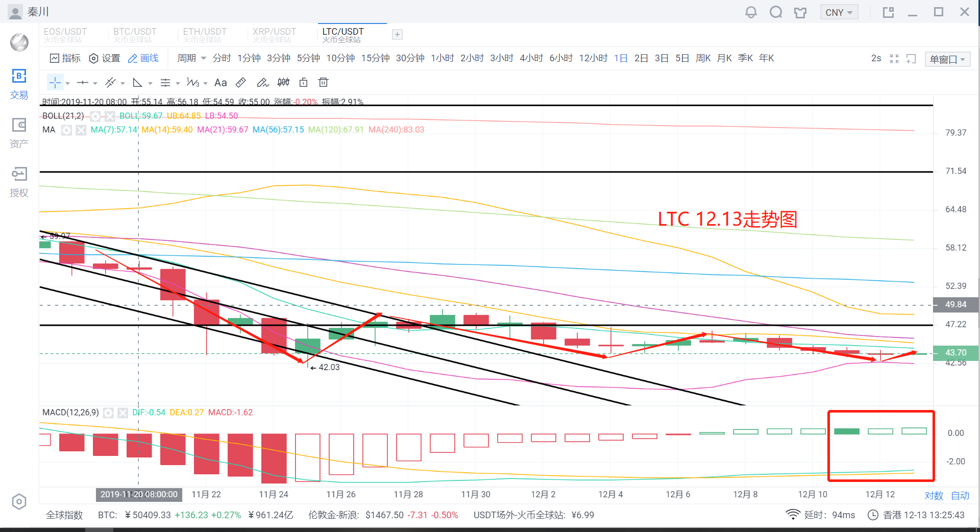Switch to the 月K monthly period
980x532 pixels.
point(724,58)
